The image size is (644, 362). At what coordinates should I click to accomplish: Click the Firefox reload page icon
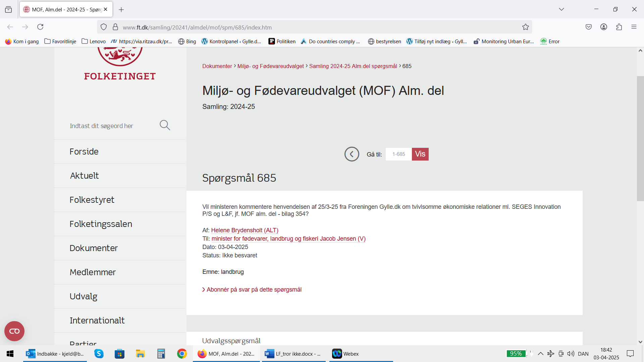(40, 27)
